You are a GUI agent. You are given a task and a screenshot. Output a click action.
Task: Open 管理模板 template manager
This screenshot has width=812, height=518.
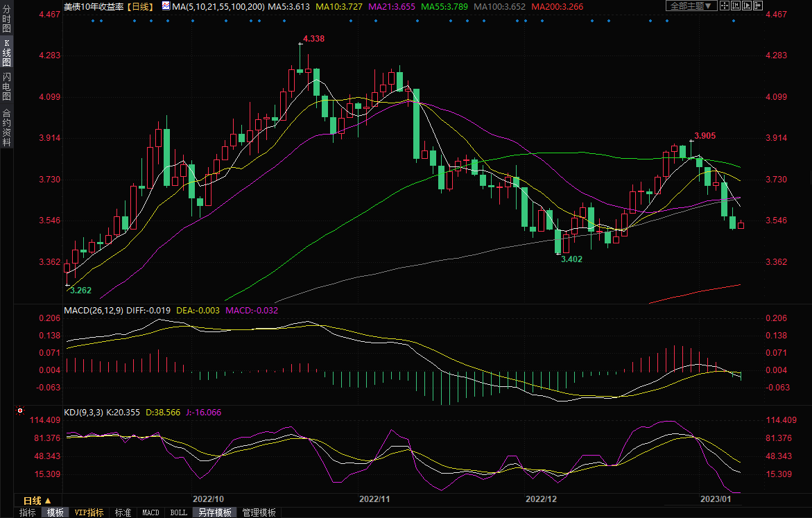[259, 512]
